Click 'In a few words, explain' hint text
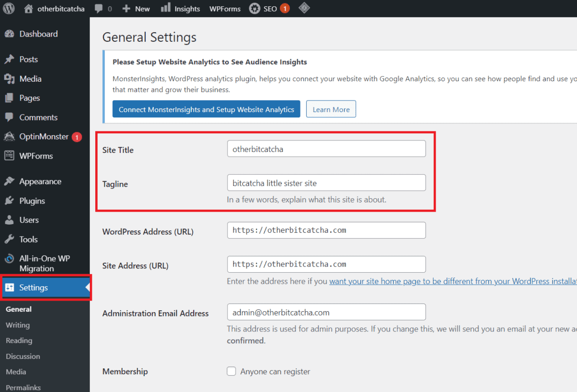The width and height of the screenshot is (577, 392). tap(307, 199)
